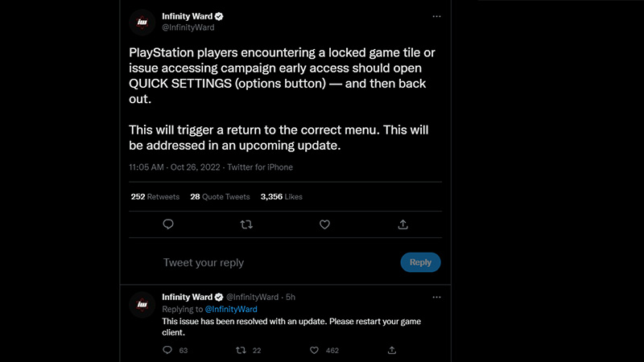Screen dimensions: 644x362
Task: Click the comment icon showing 63 replies
Action: pos(167,350)
